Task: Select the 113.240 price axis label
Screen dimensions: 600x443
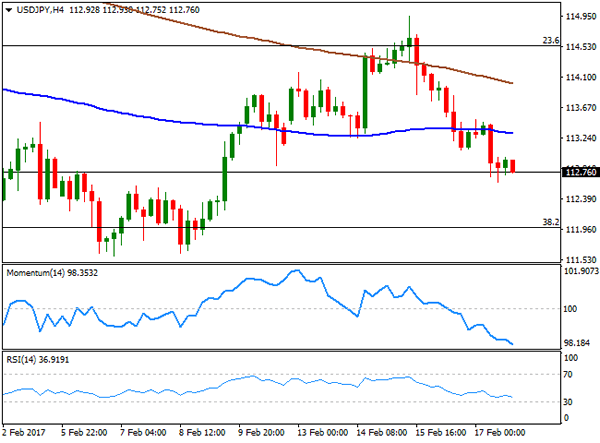Action: point(580,138)
